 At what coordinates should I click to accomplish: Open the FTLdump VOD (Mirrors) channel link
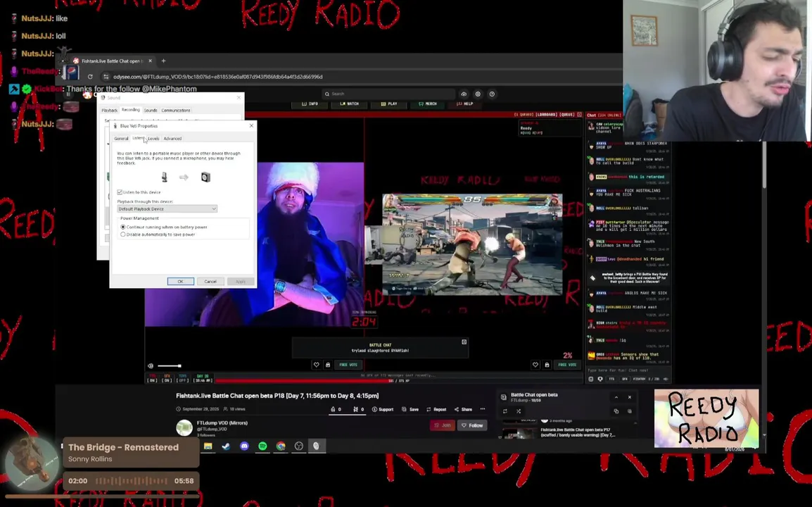pyautogui.click(x=222, y=423)
